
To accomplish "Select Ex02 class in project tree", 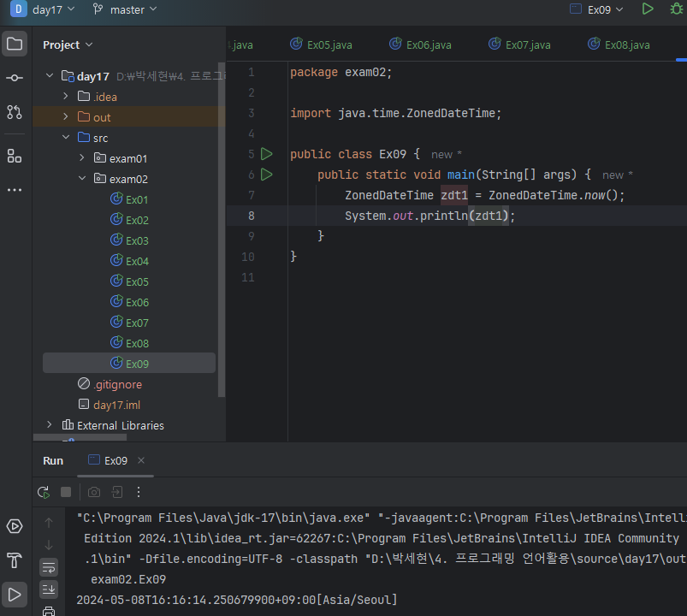I will [x=129, y=220].
